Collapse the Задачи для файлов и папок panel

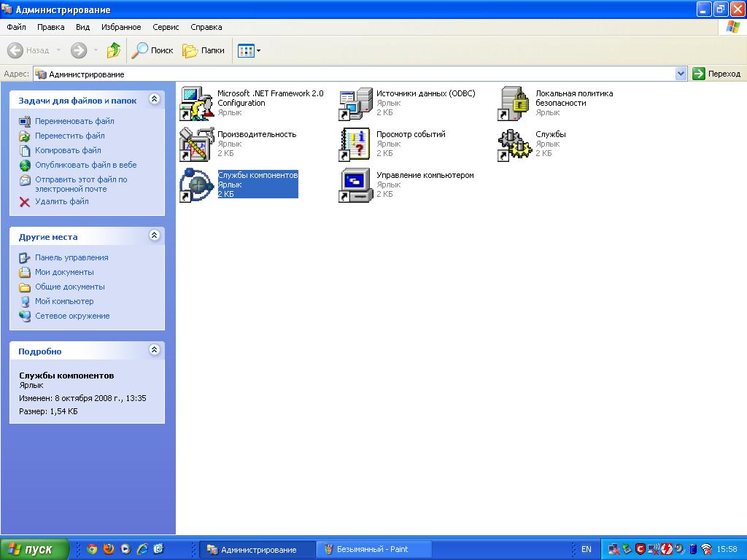[x=154, y=100]
